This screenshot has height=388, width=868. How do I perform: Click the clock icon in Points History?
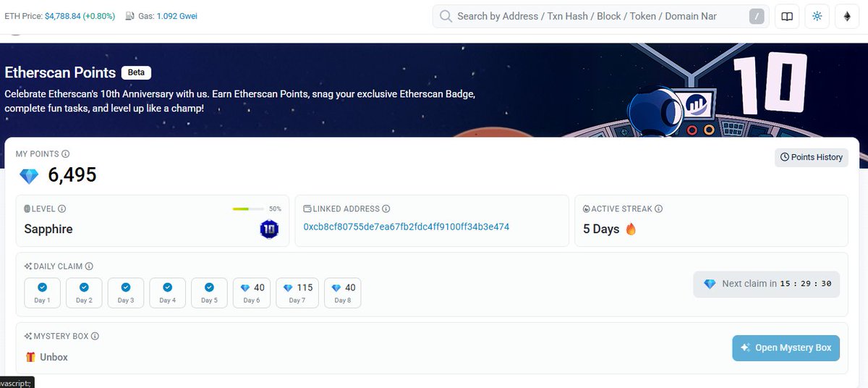[x=785, y=157]
